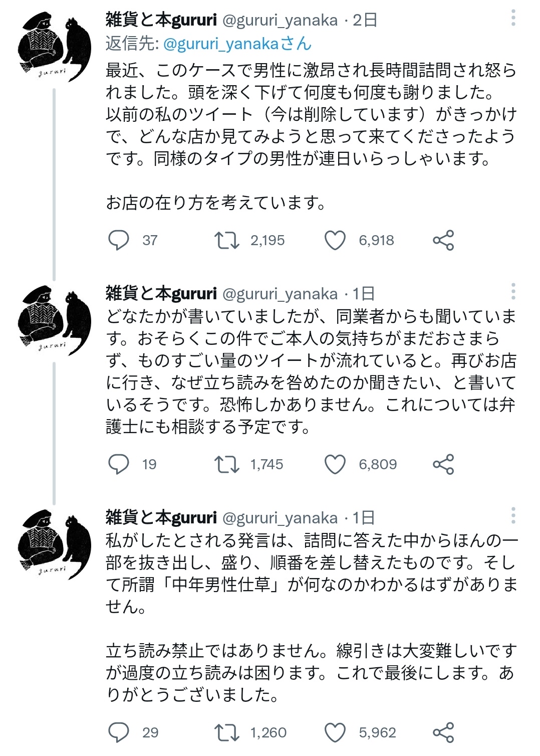The width and height of the screenshot is (540, 756).
Task: Share the second tweet mentioning 弁護士
Action: (x=443, y=464)
